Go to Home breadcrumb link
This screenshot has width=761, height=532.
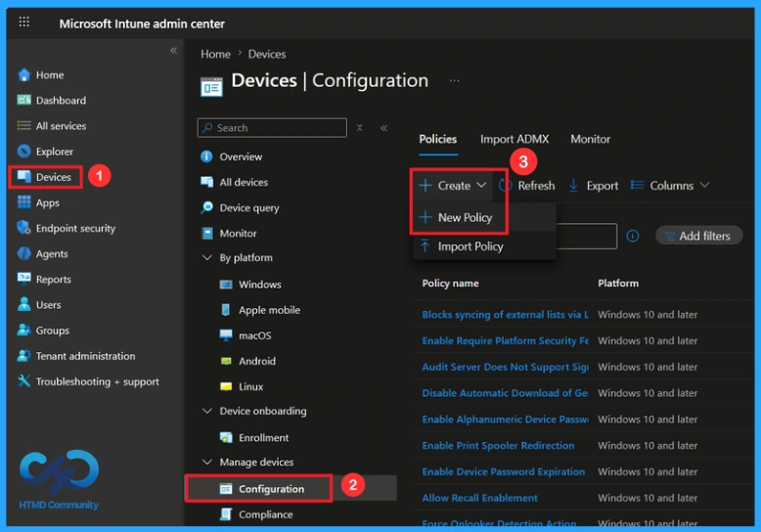(x=215, y=54)
